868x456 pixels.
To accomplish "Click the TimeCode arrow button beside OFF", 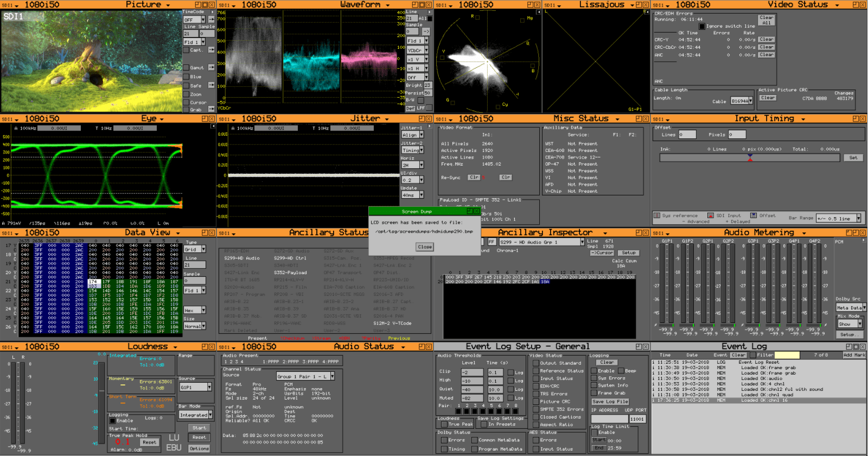I will coord(211,20).
